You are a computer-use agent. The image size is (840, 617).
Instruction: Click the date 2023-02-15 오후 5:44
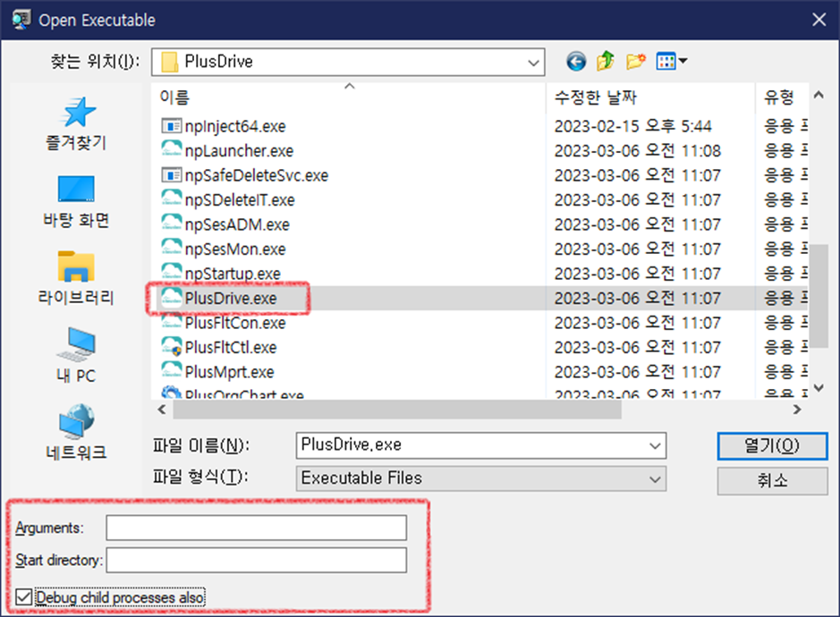pos(632,126)
